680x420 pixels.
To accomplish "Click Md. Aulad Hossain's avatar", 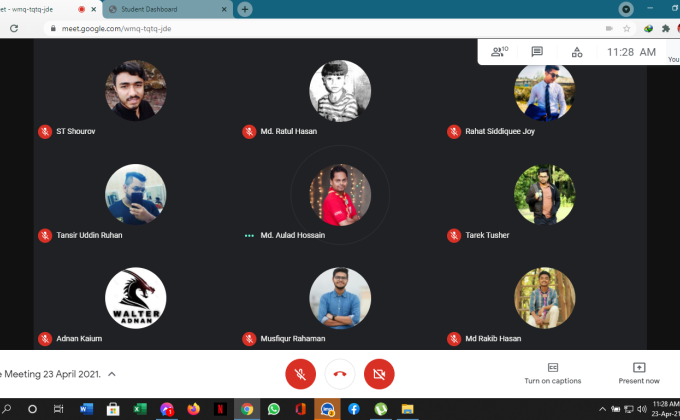I will click(340, 194).
